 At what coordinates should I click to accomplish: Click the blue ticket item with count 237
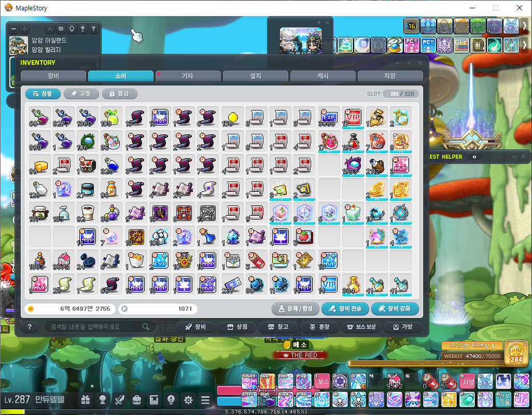[x=232, y=284]
